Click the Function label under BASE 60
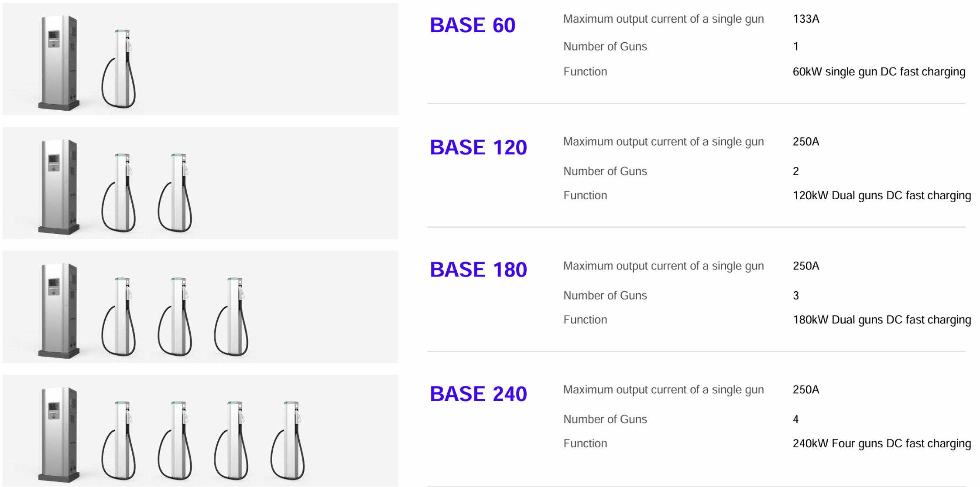 585,72
